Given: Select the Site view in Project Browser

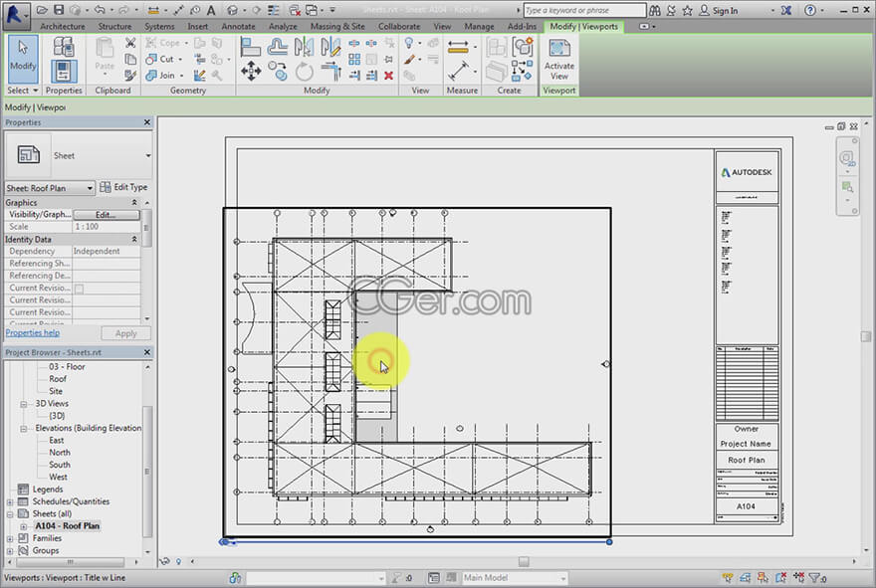Looking at the screenshot, I should click(56, 391).
